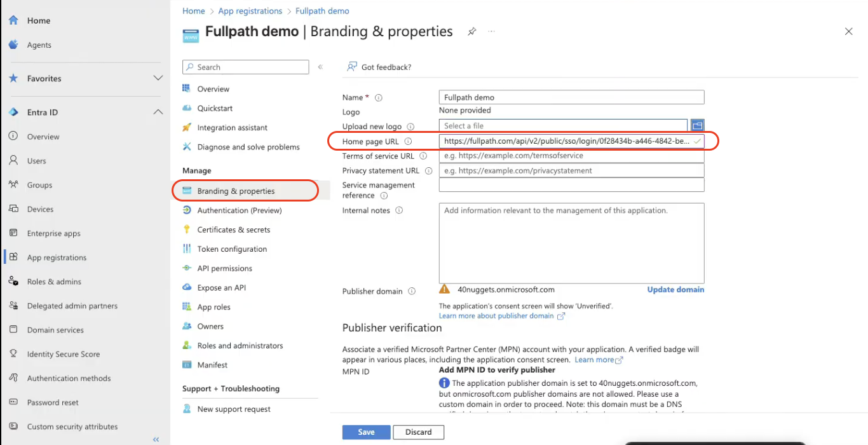868x445 pixels.
Task: Open the Update domain link
Action: 675,289
